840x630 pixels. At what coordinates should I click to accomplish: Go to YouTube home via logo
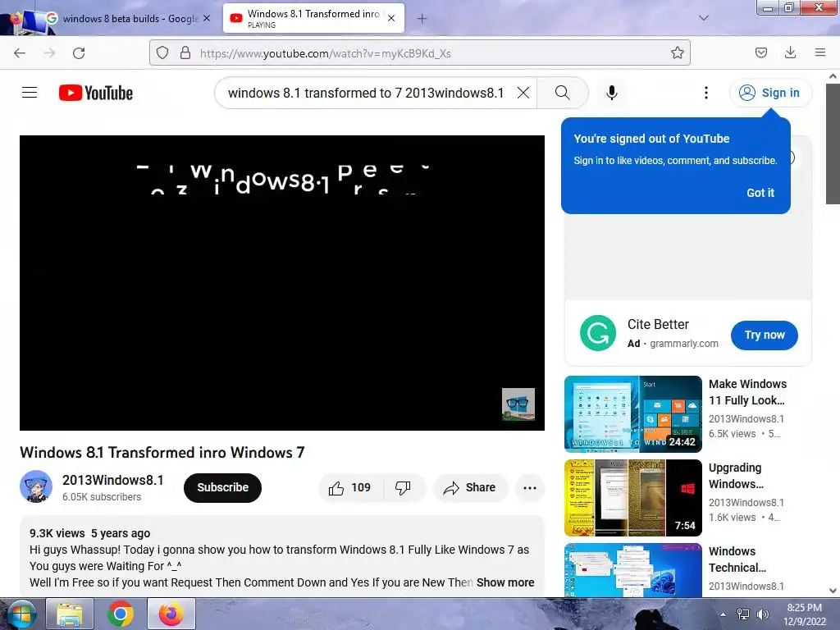(x=96, y=93)
